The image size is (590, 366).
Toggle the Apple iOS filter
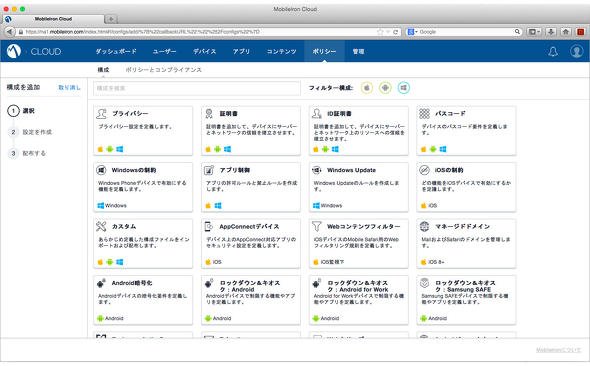coord(367,88)
